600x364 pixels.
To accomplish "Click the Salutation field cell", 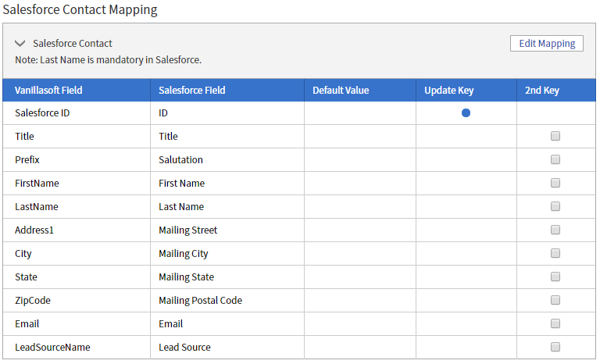I will coord(227,159).
